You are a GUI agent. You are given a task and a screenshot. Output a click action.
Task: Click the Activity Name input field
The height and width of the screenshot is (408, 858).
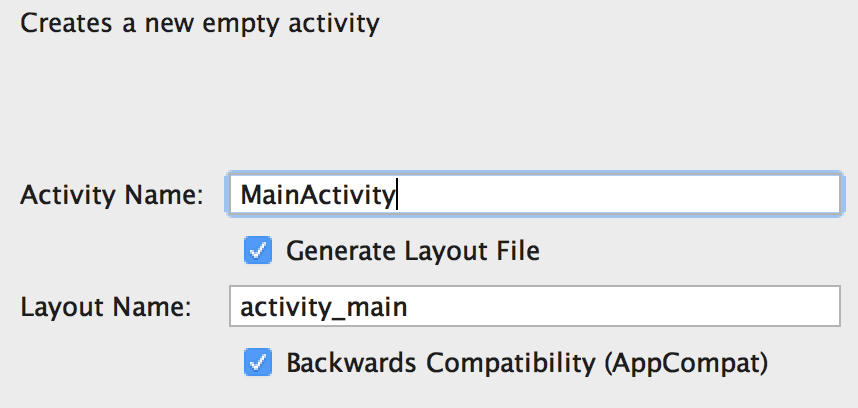coord(534,194)
